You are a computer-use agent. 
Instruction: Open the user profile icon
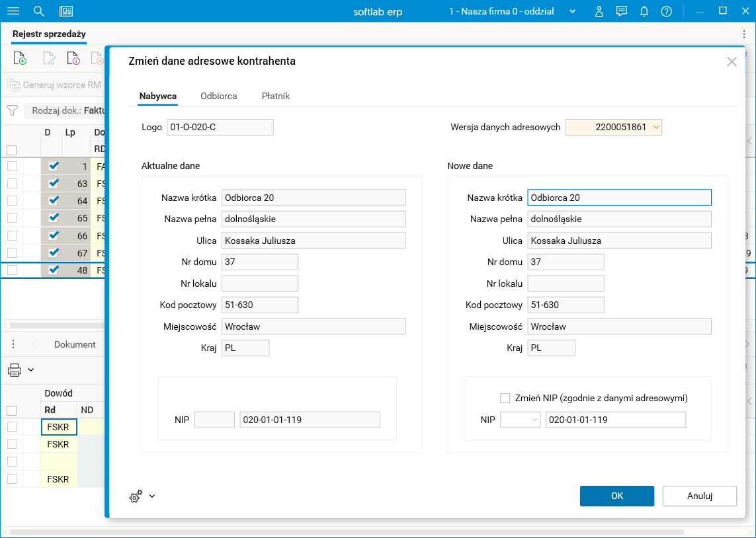tap(599, 11)
